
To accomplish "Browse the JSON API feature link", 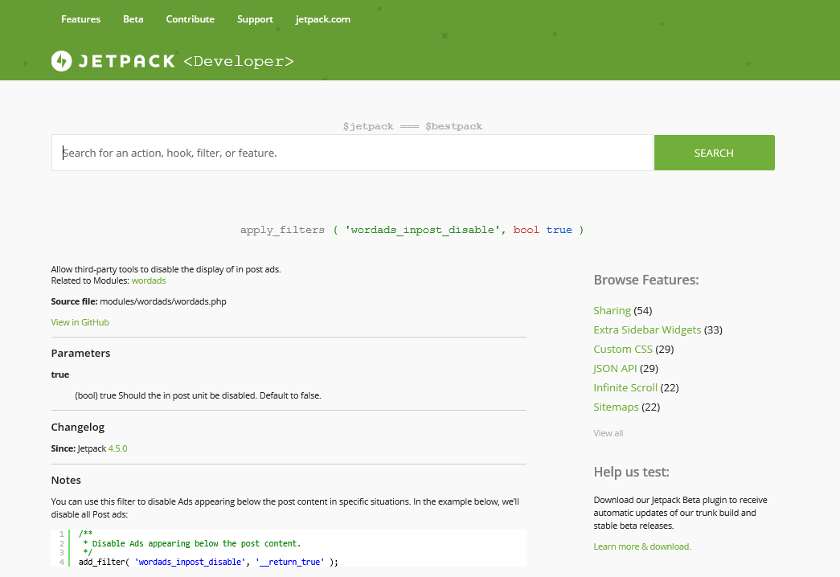I will [x=615, y=369].
